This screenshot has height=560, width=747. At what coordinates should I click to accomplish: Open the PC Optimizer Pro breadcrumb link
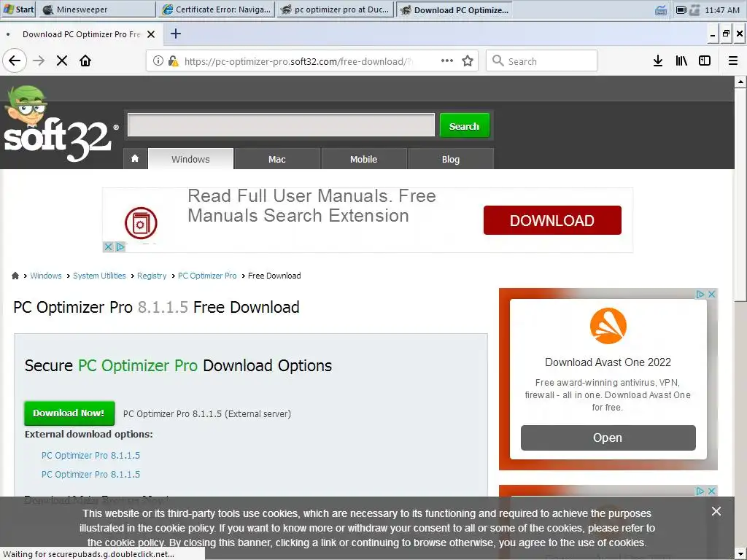tap(207, 276)
